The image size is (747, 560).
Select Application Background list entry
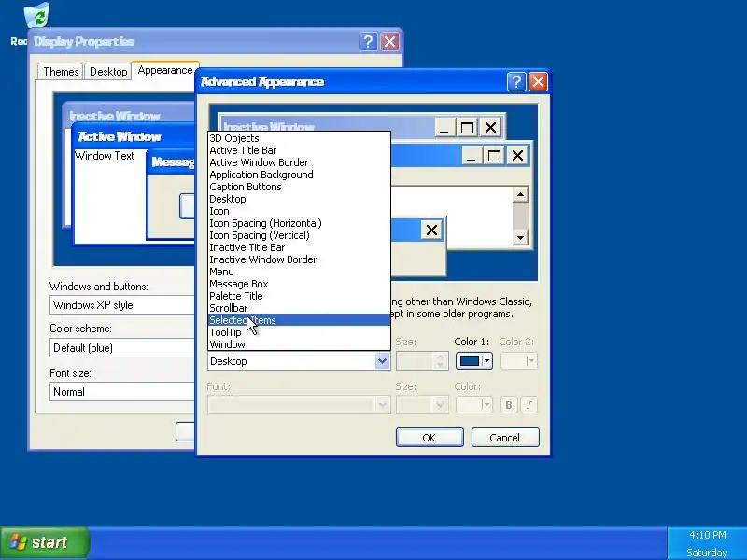coord(299,175)
